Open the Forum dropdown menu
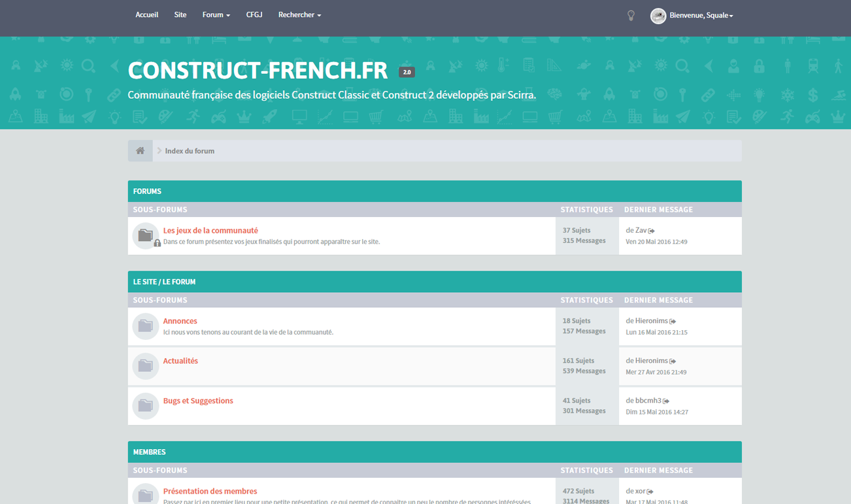851x504 pixels. click(216, 15)
